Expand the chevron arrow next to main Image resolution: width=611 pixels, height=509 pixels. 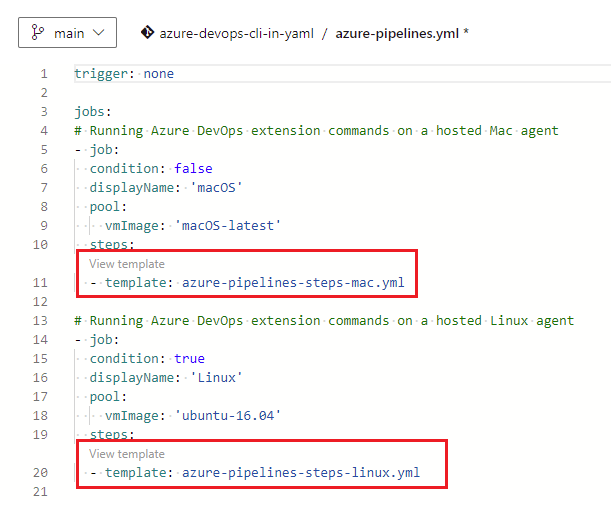coord(98,33)
